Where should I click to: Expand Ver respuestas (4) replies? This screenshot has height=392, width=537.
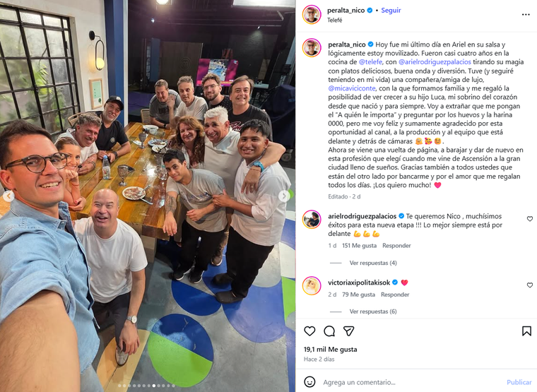pos(373,263)
